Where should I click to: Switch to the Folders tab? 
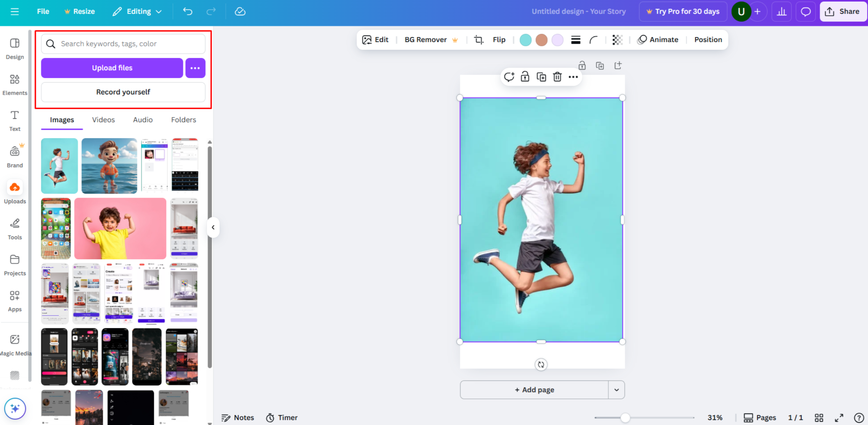point(184,120)
